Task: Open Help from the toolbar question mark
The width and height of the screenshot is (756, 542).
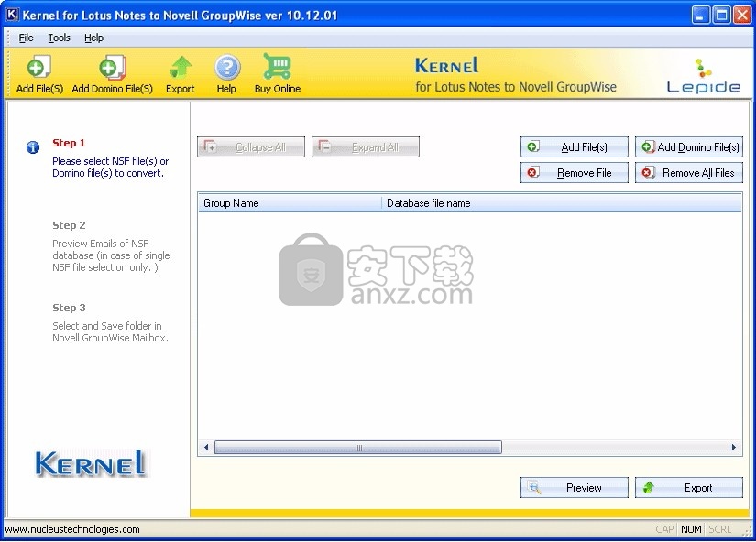Action: [227, 68]
